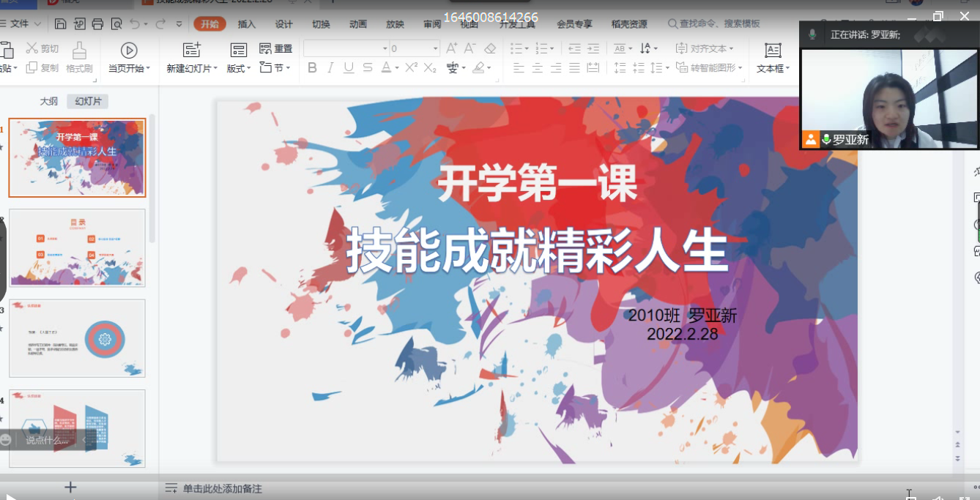Expand the Layout (版式) dropdown

(238, 68)
